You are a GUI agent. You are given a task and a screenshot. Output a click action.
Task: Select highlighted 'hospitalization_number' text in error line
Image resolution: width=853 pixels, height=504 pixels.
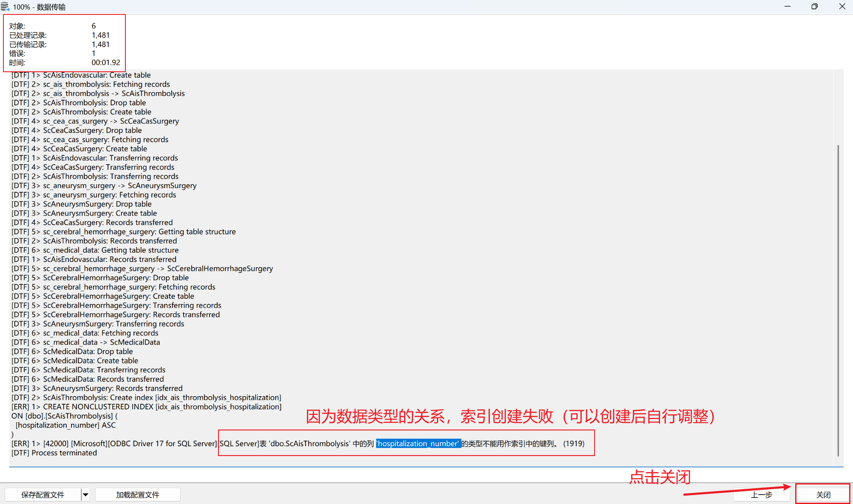click(418, 443)
